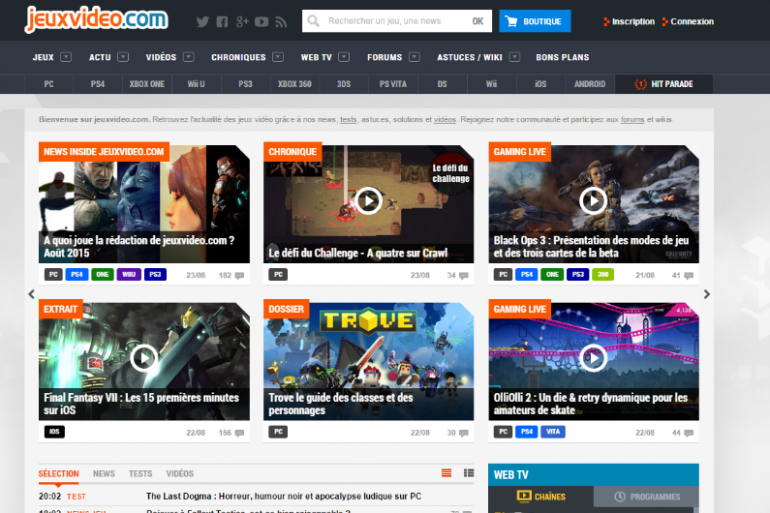Open comments icon on OlliOlli 2

(689, 433)
